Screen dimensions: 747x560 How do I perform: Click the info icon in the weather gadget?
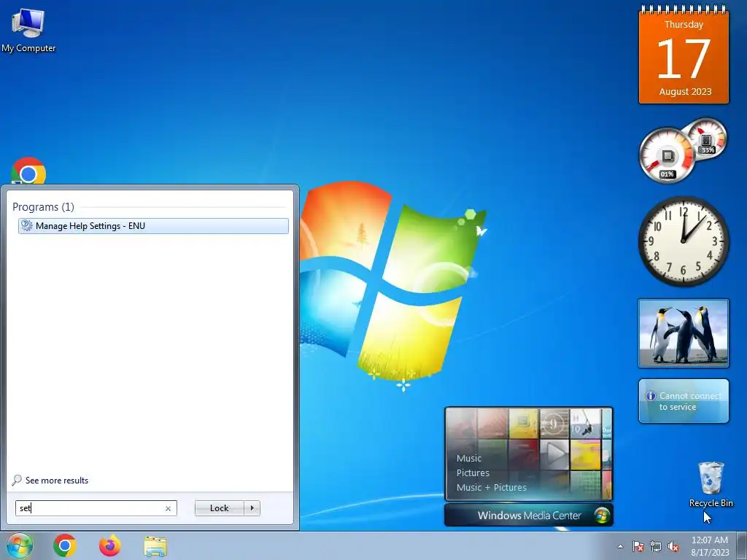click(650, 396)
